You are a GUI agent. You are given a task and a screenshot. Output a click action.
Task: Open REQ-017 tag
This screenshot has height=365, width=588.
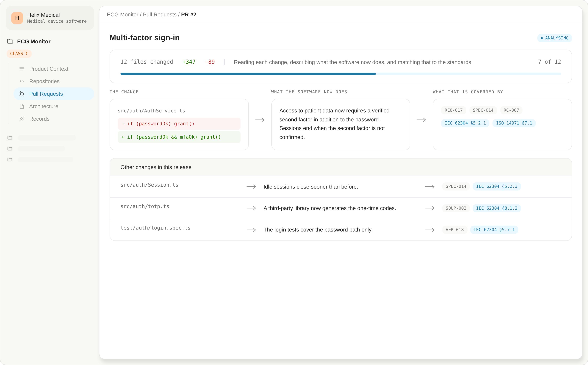pos(453,110)
